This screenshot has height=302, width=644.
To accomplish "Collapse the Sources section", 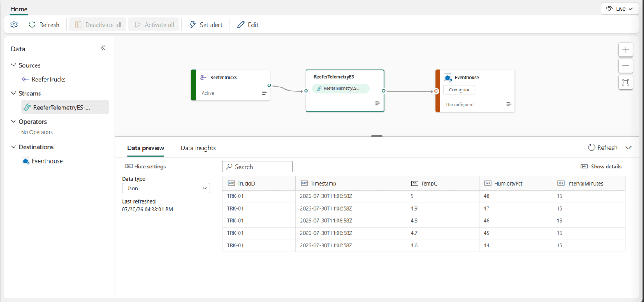I will (x=13, y=65).
